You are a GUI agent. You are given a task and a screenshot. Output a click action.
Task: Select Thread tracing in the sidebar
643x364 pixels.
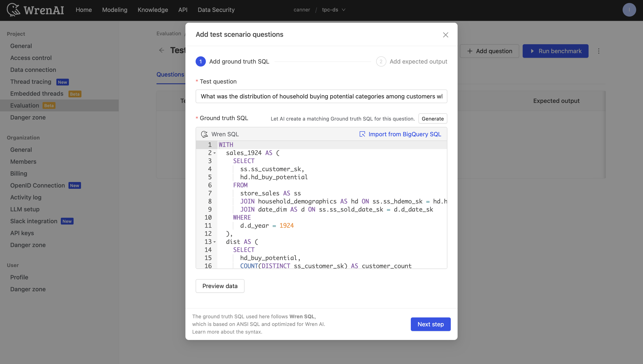click(30, 81)
